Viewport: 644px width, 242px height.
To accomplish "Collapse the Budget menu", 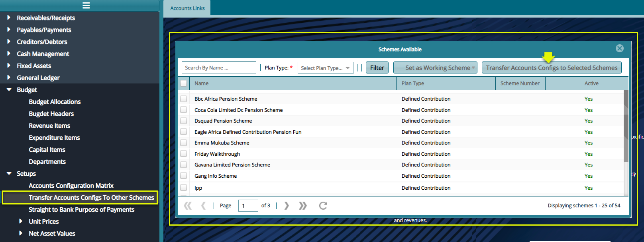I will (x=9, y=89).
